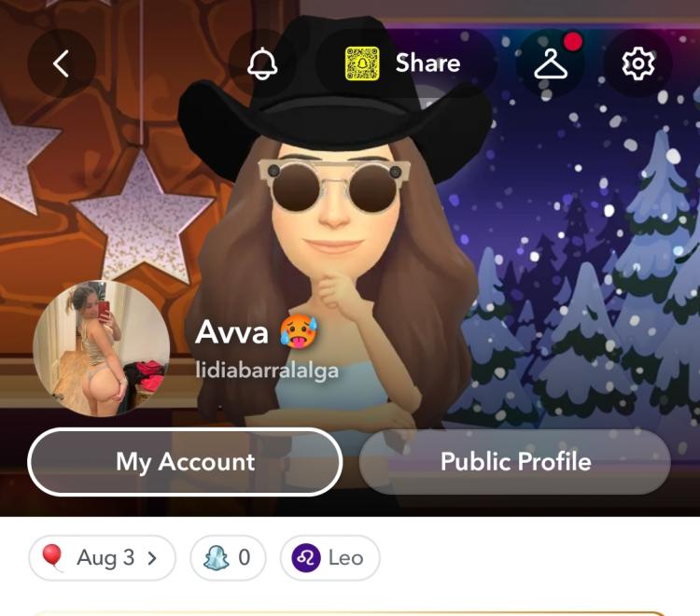
Task: Click the Share label
Action: pos(427,63)
